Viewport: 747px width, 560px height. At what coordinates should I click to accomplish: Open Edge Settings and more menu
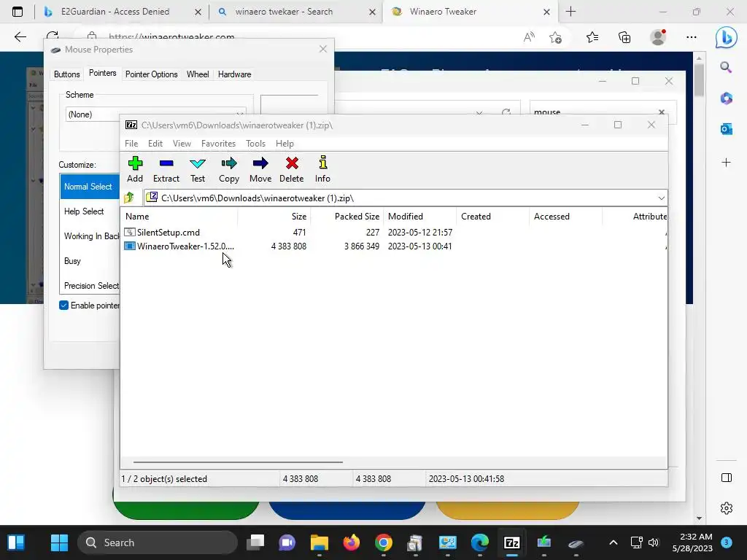click(x=692, y=37)
